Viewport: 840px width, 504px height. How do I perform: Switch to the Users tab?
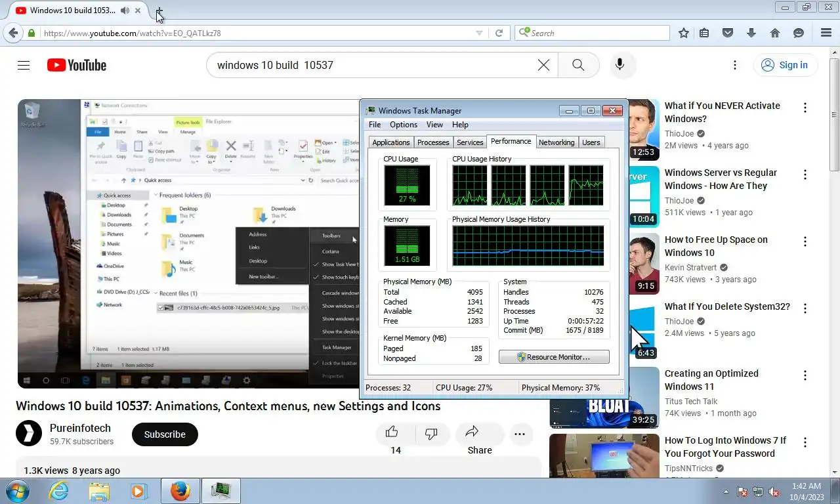pos(591,142)
